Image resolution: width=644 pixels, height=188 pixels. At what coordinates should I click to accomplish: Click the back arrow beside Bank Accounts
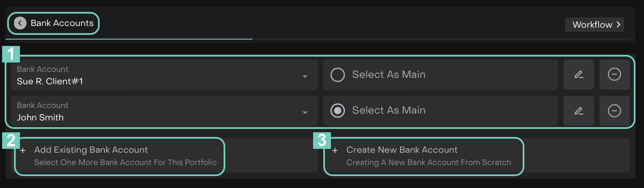pos(20,23)
